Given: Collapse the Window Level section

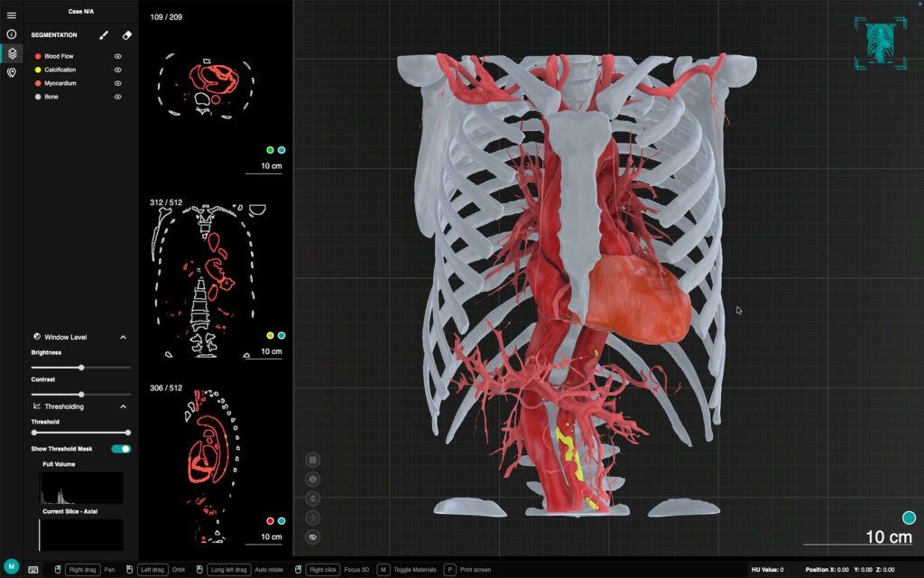Looking at the screenshot, I should (x=124, y=337).
